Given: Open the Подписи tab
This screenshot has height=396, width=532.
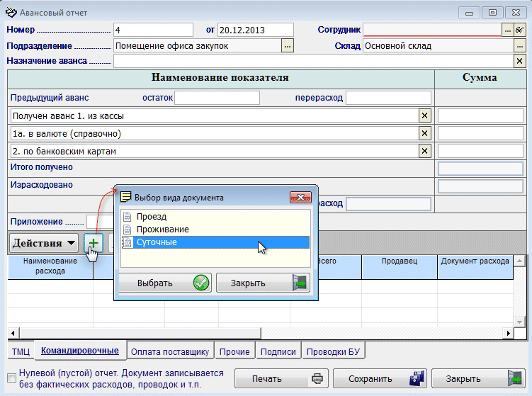Looking at the screenshot, I should [x=278, y=352].
